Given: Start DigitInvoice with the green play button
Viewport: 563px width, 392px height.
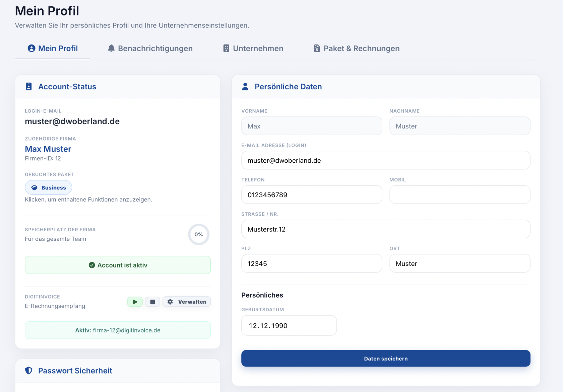Looking at the screenshot, I should click(x=135, y=302).
